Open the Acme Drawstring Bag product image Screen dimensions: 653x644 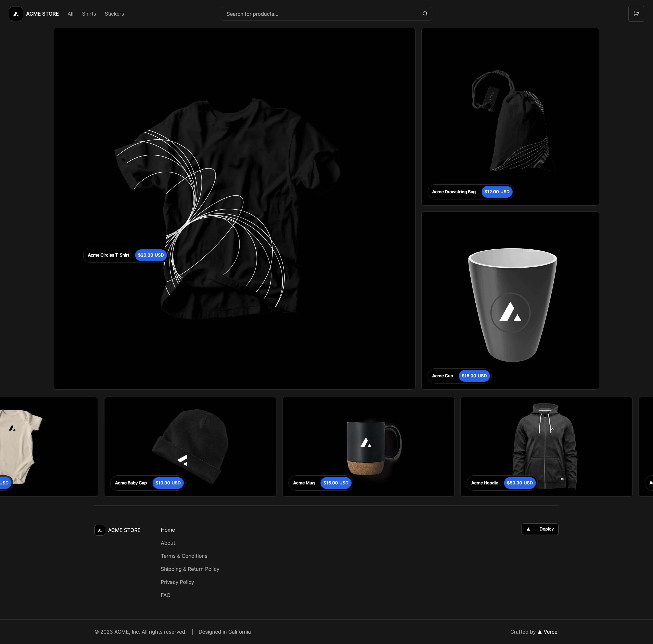(510, 117)
